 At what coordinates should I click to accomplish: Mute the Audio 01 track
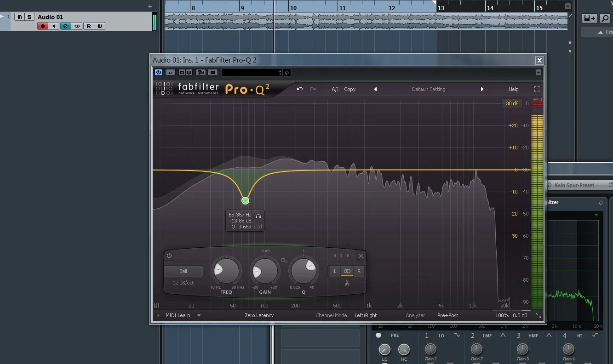(x=19, y=17)
